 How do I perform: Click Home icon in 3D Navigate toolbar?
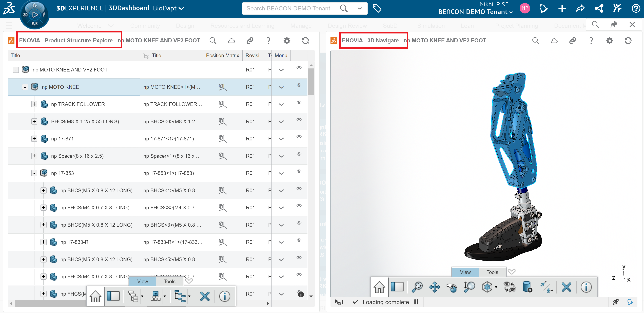379,287
